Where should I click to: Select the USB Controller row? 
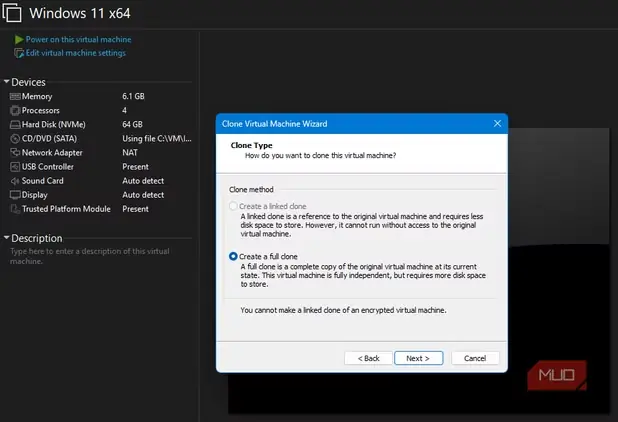click(101, 167)
